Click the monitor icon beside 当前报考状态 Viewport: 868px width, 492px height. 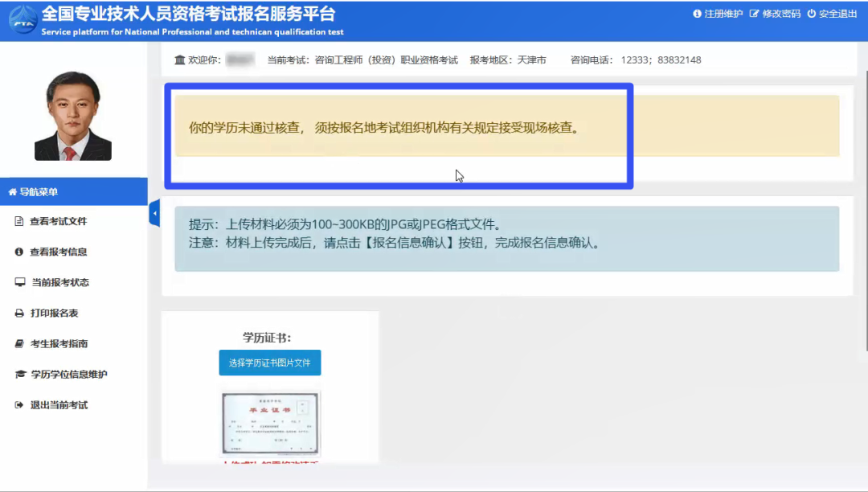pyautogui.click(x=19, y=282)
